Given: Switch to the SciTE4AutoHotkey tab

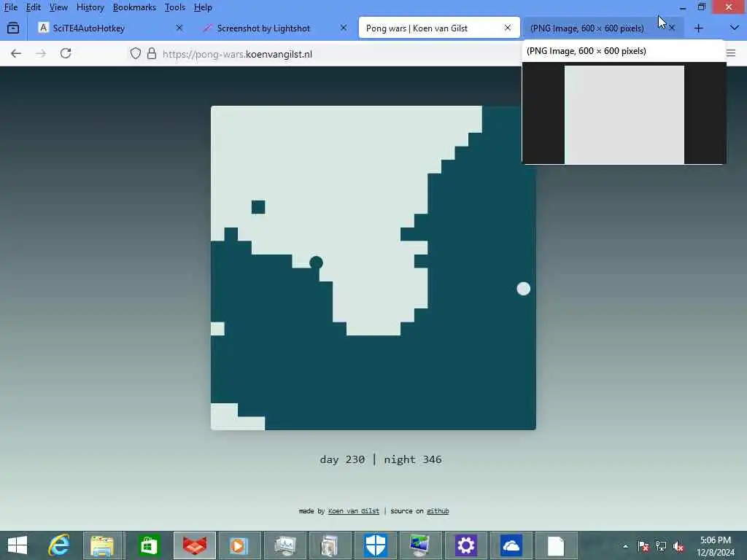Looking at the screenshot, I should pyautogui.click(x=111, y=28).
